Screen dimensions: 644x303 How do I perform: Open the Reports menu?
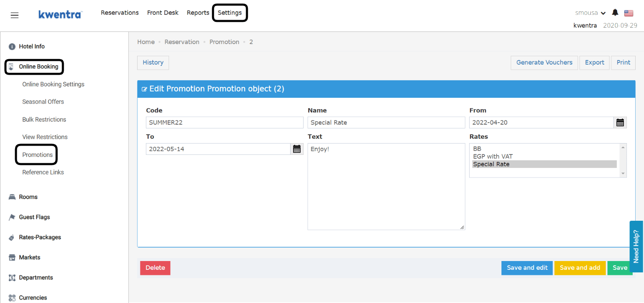198,13
